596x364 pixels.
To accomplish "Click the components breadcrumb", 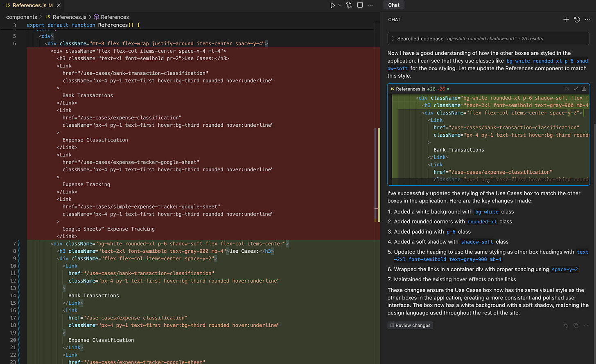I will pos(21,17).
